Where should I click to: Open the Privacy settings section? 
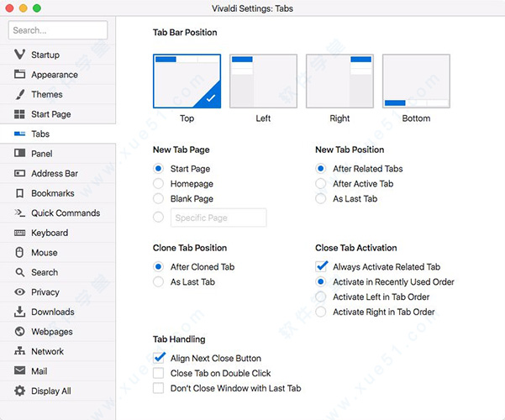[x=58, y=291]
